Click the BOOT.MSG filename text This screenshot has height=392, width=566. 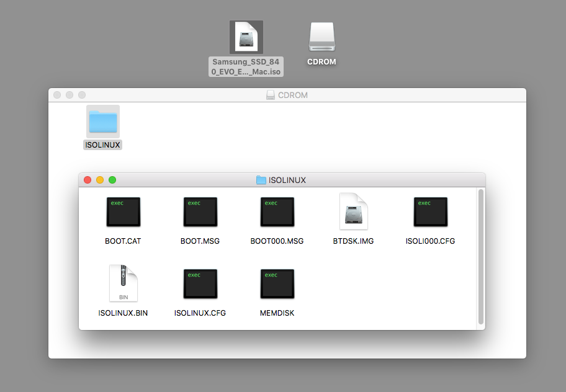point(200,241)
